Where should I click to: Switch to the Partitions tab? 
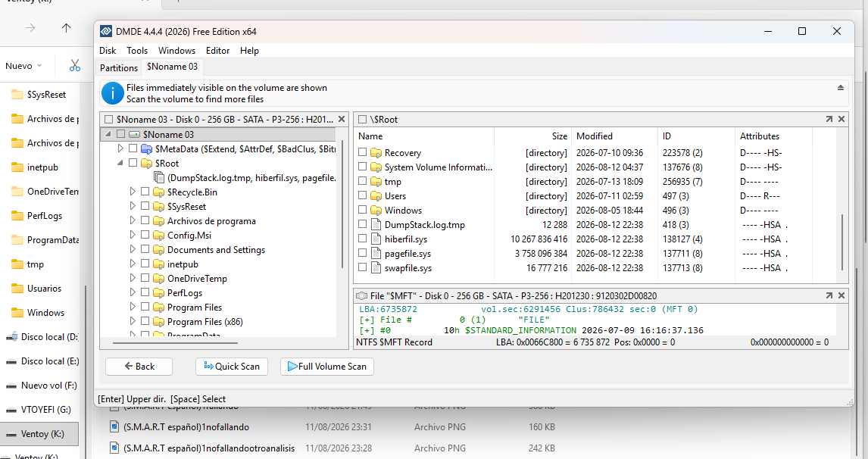point(118,67)
